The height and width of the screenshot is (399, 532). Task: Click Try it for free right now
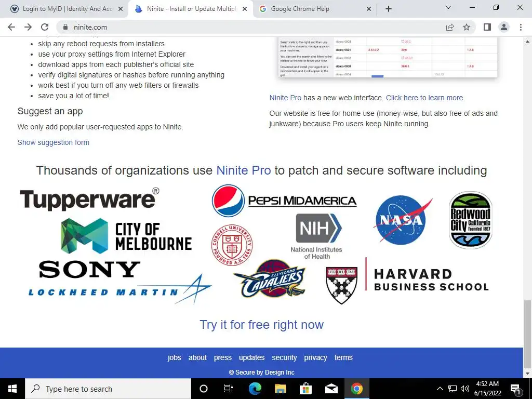click(262, 325)
